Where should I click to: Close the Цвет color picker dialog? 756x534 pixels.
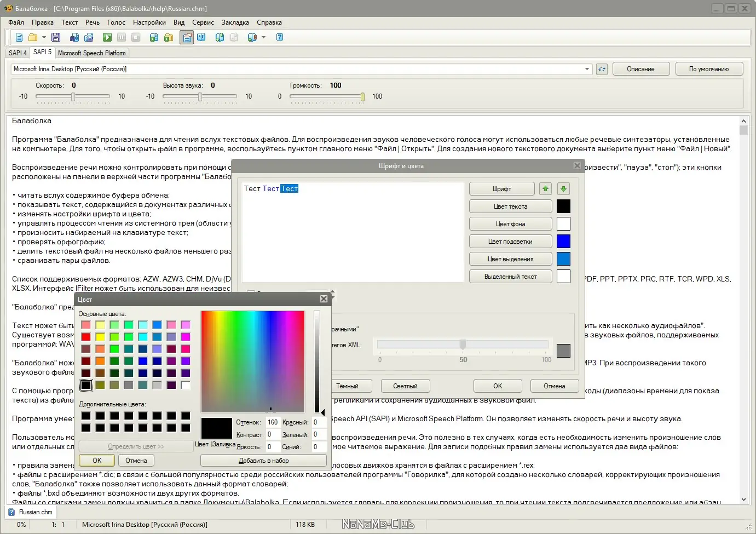click(324, 299)
